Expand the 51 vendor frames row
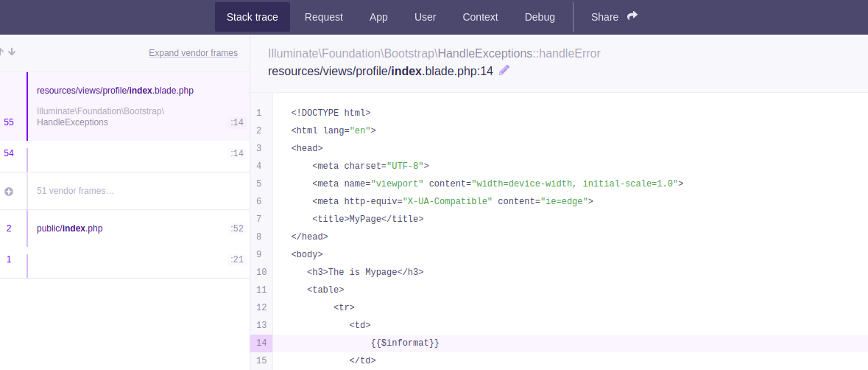This screenshot has height=370, width=868. 75,192
